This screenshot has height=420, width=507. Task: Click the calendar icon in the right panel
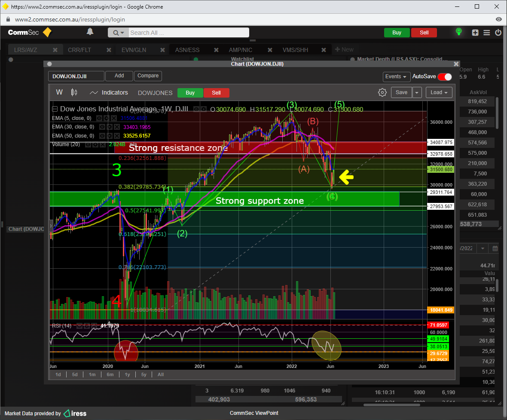coord(495,248)
